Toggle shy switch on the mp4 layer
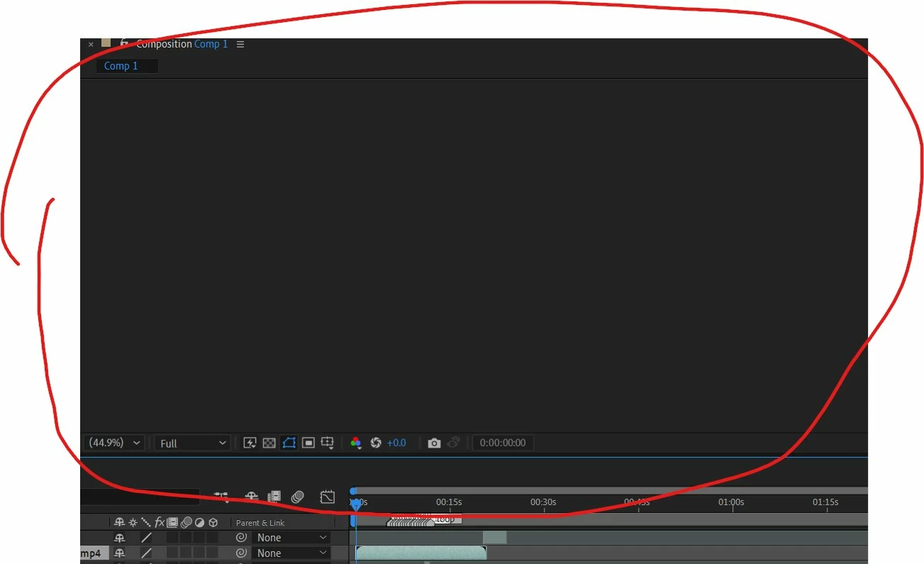Image resolution: width=924 pixels, height=564 pixels. coord(119,553)
